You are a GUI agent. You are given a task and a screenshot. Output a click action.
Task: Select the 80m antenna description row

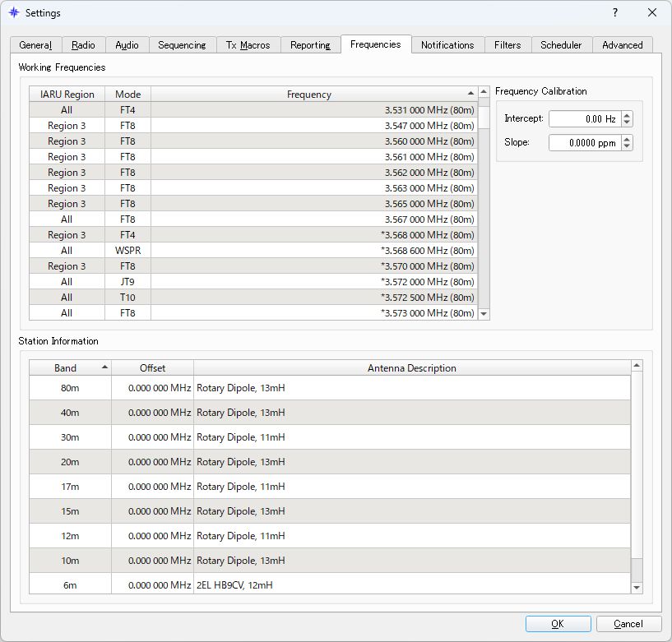click(x=329, y=387)
